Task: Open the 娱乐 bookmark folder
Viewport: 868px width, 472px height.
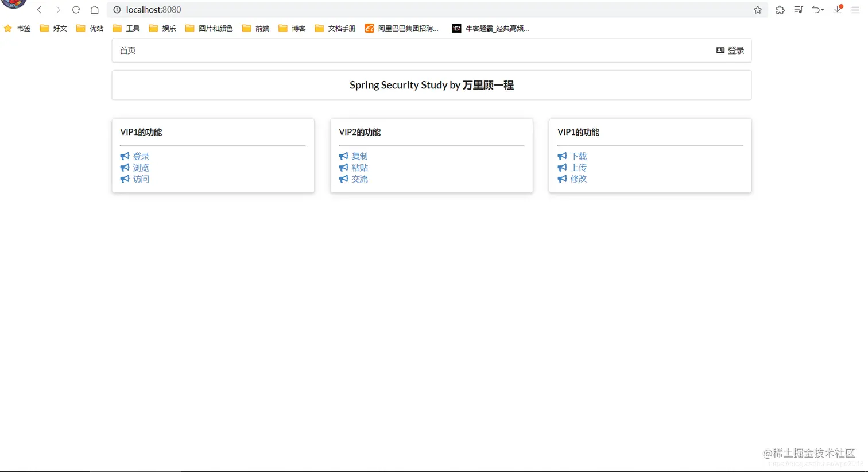Action: tap(162, 28)
